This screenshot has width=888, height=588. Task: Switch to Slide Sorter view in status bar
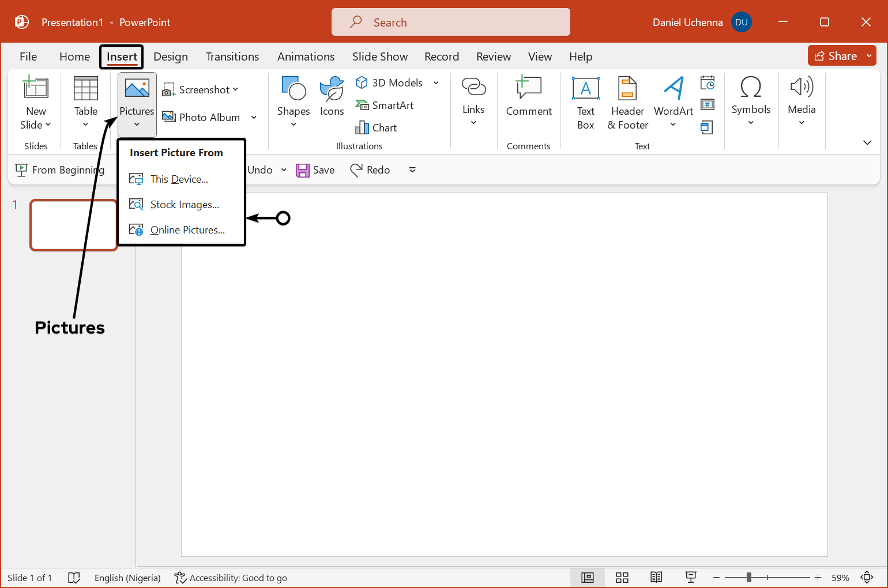point(622,578)
